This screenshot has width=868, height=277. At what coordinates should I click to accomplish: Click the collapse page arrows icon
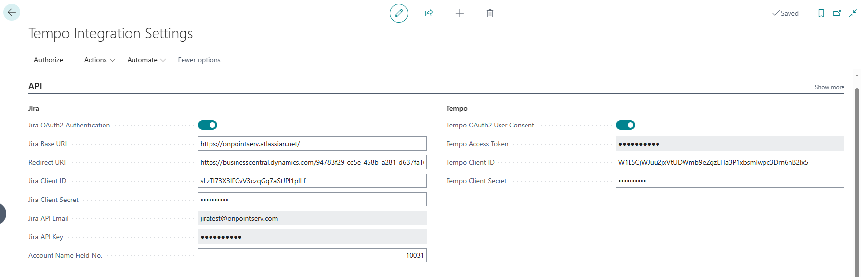point(853,13)
